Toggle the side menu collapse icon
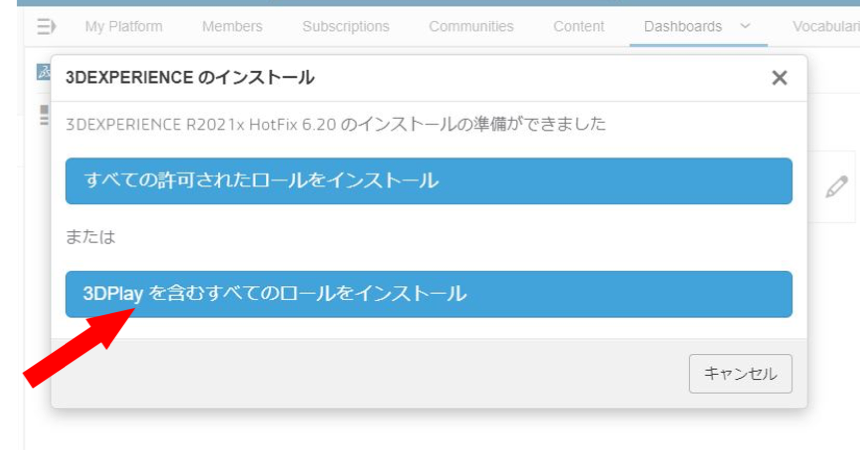 coord(46,26)
